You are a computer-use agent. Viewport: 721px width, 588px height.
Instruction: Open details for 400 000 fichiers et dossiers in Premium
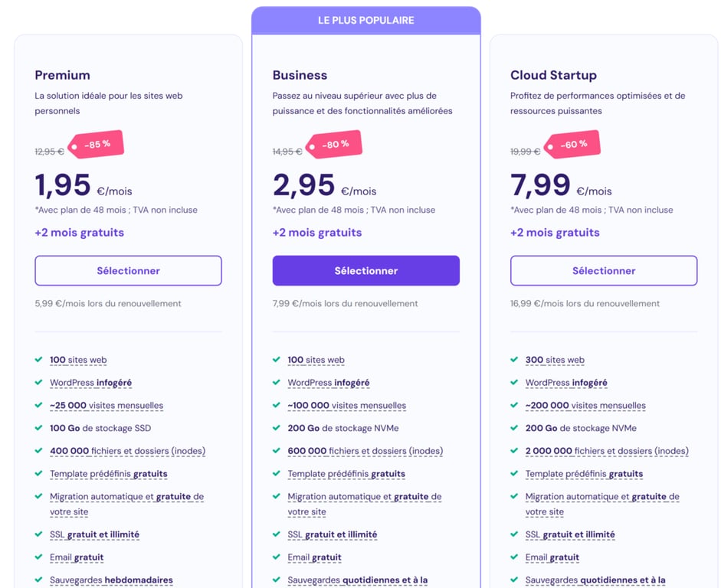click(126, 451)
